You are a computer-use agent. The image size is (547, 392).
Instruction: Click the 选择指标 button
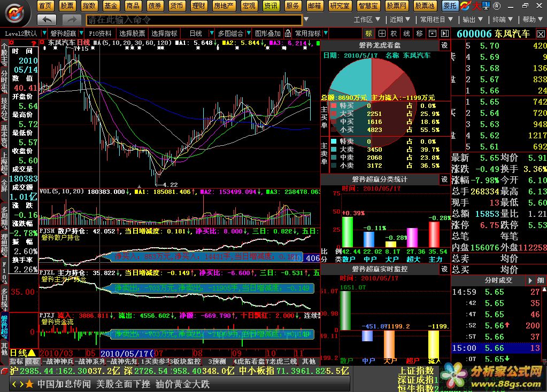pyautogui.click(x=164, y=34)
